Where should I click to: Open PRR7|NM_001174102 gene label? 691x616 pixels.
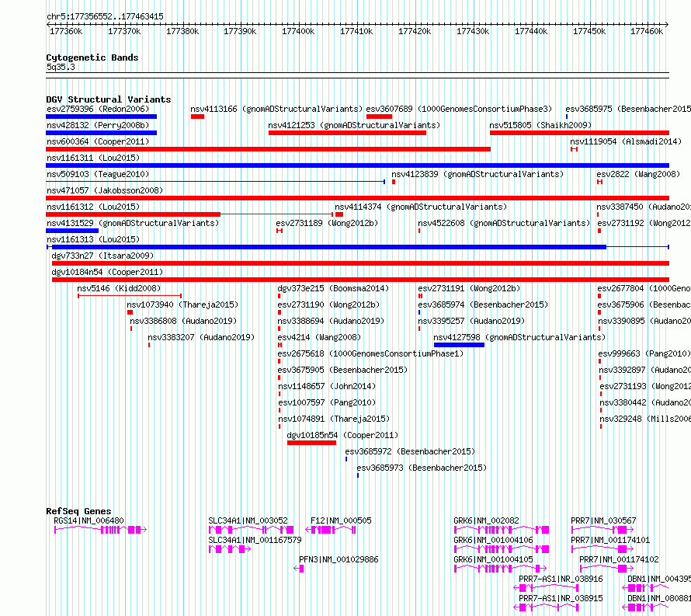coord(619,559)
